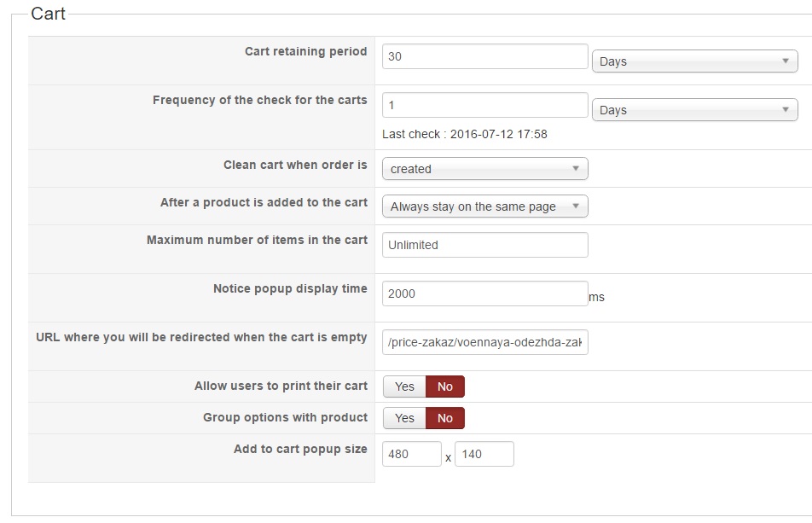Focus the frequency of check value field
This screenshot has height=523, width=812.
tap(484, 105)
